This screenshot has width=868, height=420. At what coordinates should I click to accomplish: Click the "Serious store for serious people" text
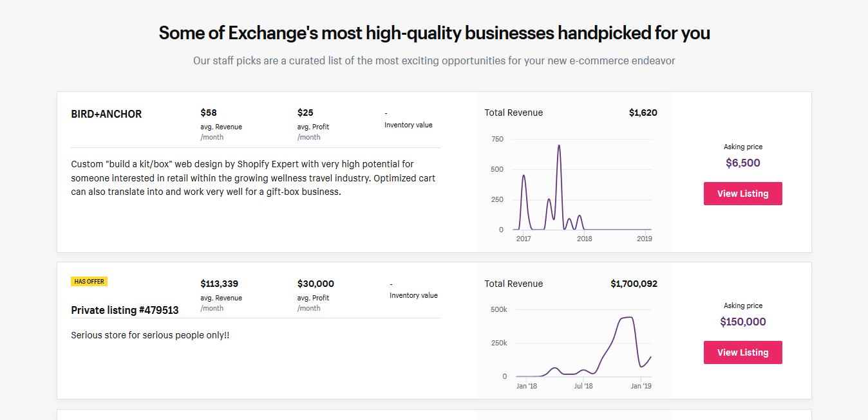(150, 335)
